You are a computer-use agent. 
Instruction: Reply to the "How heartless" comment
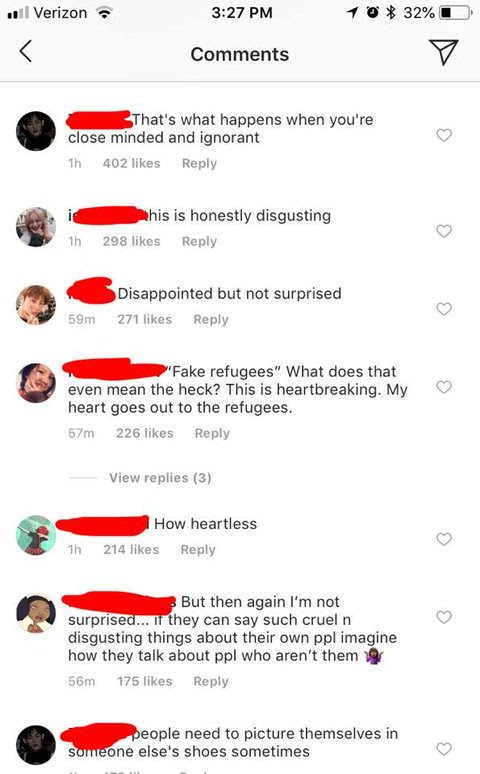point(198,549)
